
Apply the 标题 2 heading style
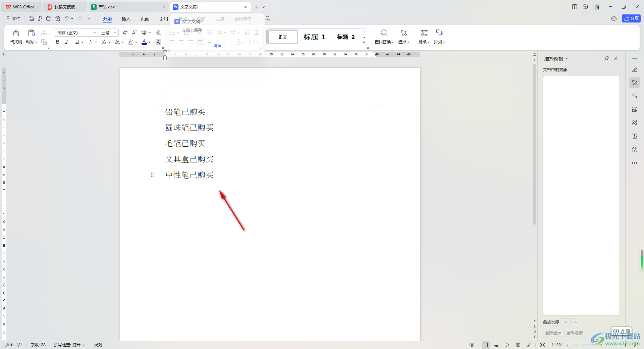click(x=346, y=37)
